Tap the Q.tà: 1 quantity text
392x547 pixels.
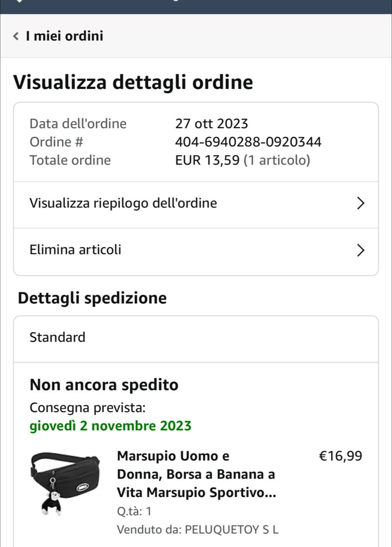coord(134,511)
